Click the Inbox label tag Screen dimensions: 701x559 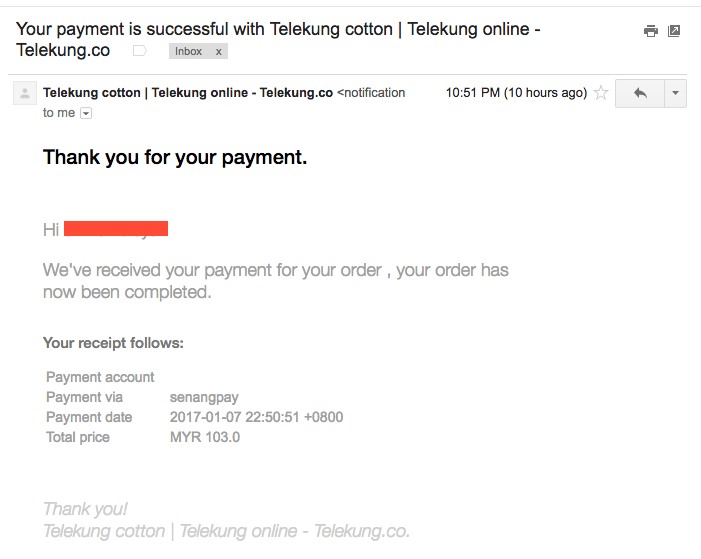tap(188, 51)
